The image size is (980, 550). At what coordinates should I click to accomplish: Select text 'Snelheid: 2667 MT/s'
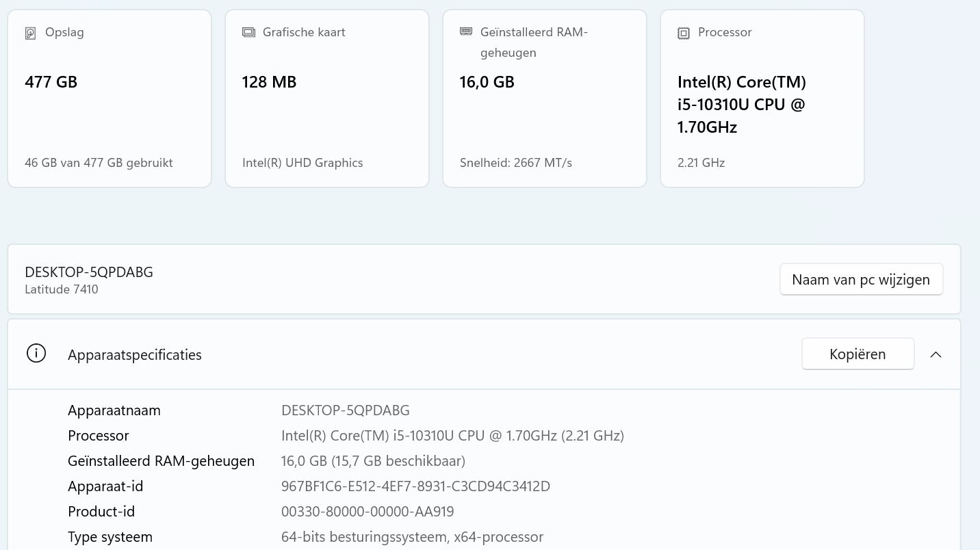516,163
